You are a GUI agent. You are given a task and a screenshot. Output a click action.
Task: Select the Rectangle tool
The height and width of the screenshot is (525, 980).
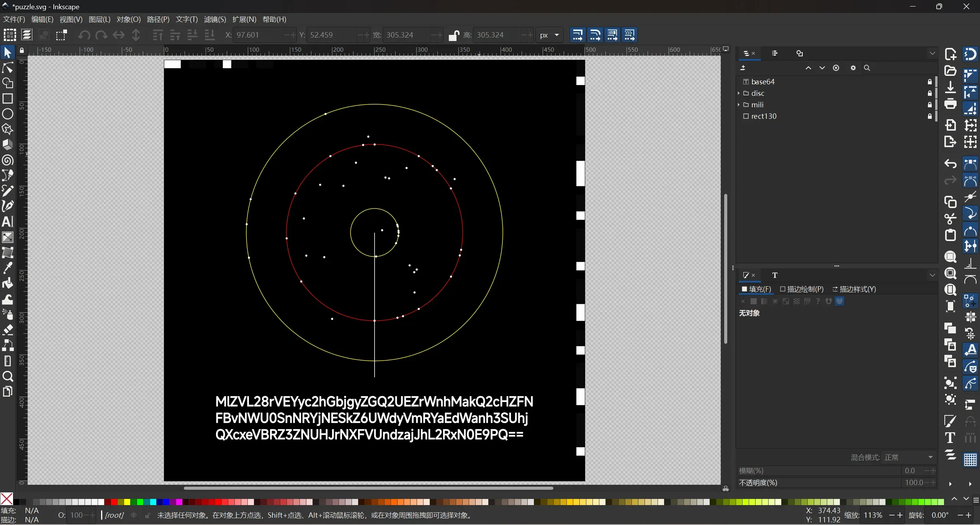8,98
